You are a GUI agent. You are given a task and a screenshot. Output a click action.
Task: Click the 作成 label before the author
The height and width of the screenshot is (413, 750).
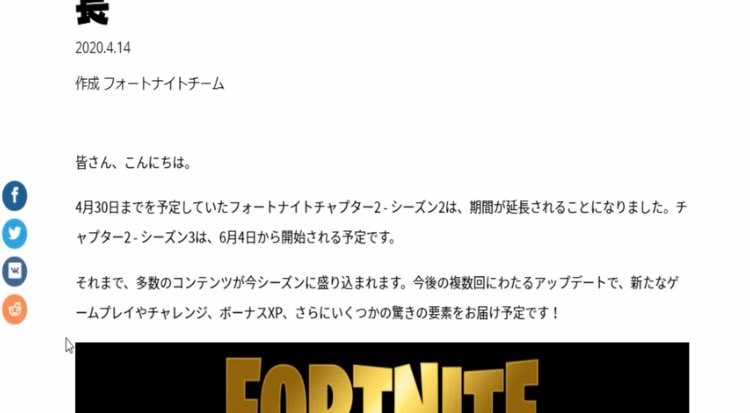click(x=87, y=84)
